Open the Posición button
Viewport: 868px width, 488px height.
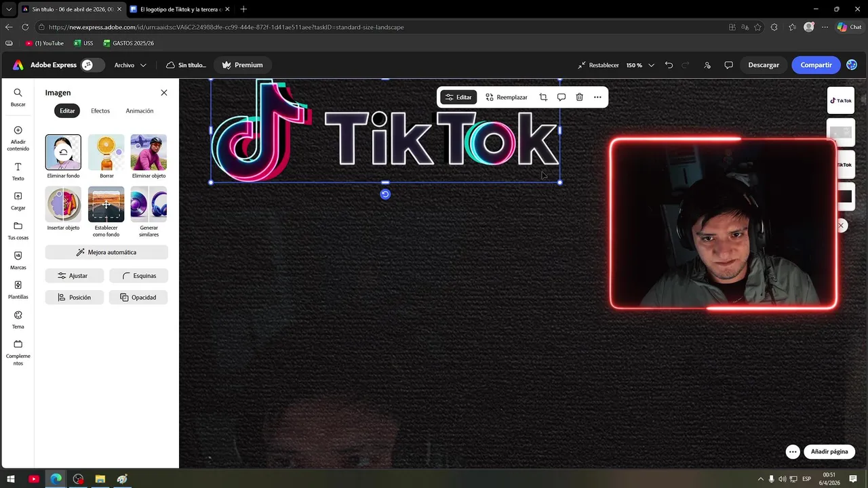pos(75,298)
